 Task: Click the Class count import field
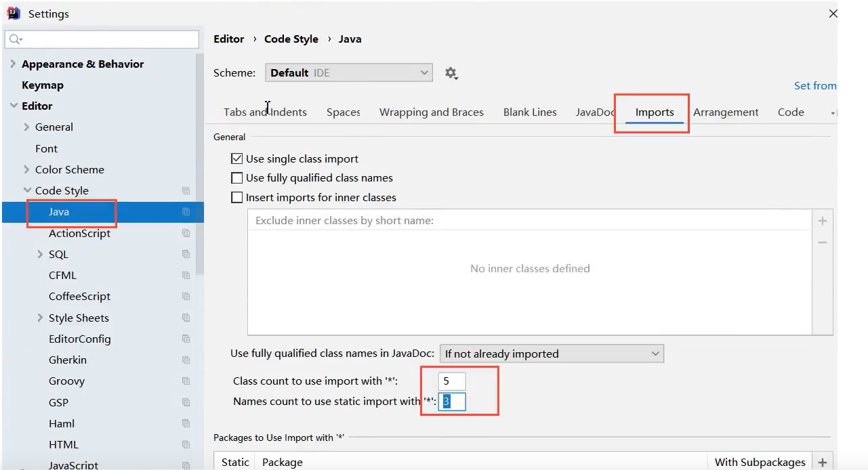tap(452, 381)
